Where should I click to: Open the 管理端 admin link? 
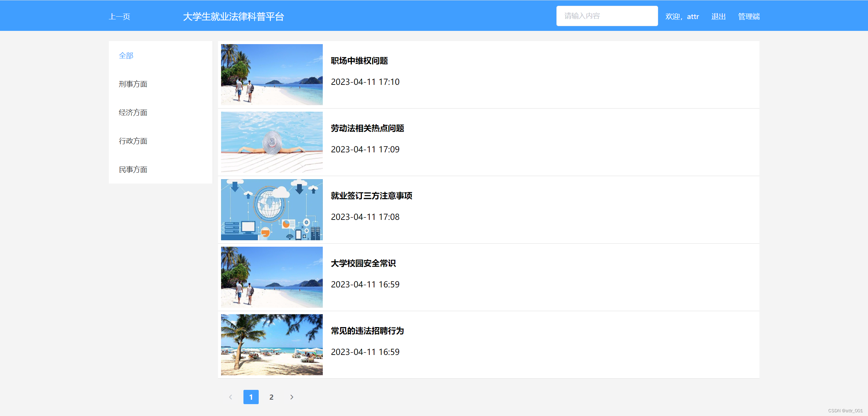(x=749, y=17)
